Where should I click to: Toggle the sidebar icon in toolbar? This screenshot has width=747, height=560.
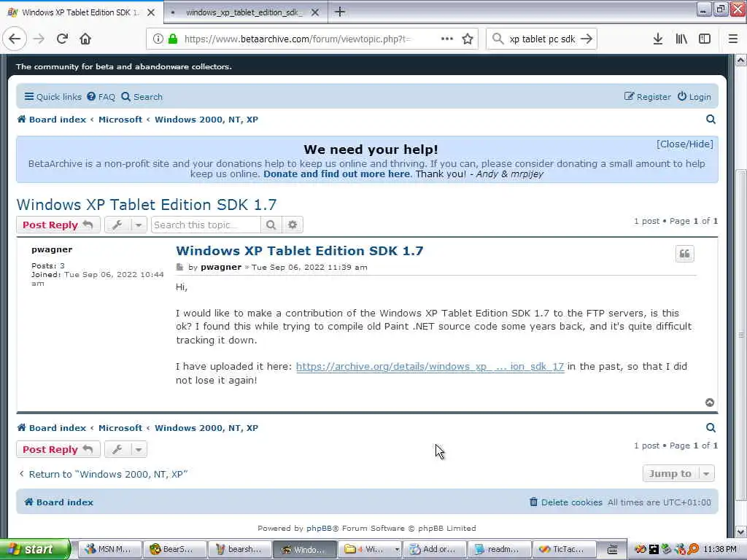(705, 39)
